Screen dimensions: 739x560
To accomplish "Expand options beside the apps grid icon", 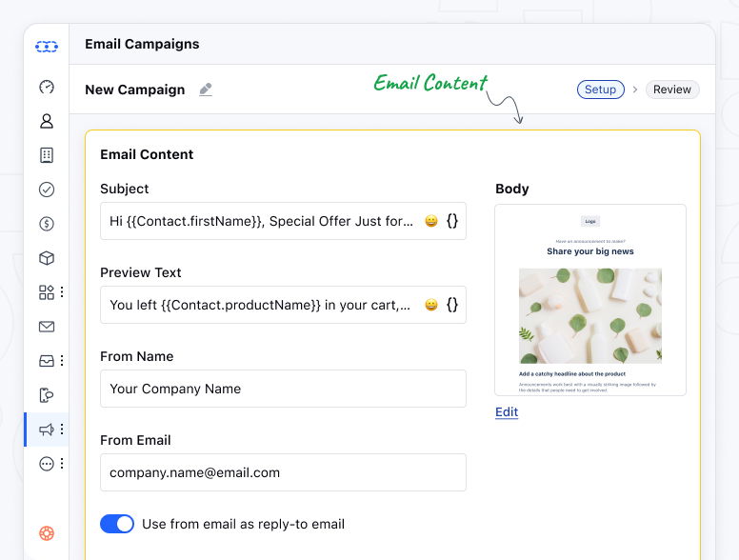I will click(x=62, y=292).
